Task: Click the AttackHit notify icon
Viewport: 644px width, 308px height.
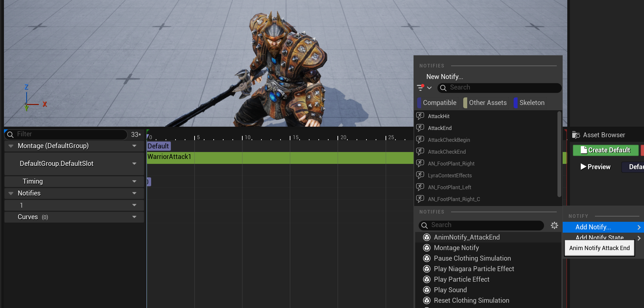Action: click(420, 116)
